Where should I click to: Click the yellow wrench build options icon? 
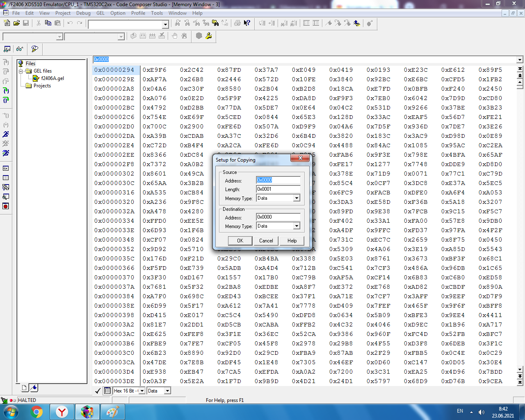click(x=209, y=36)
